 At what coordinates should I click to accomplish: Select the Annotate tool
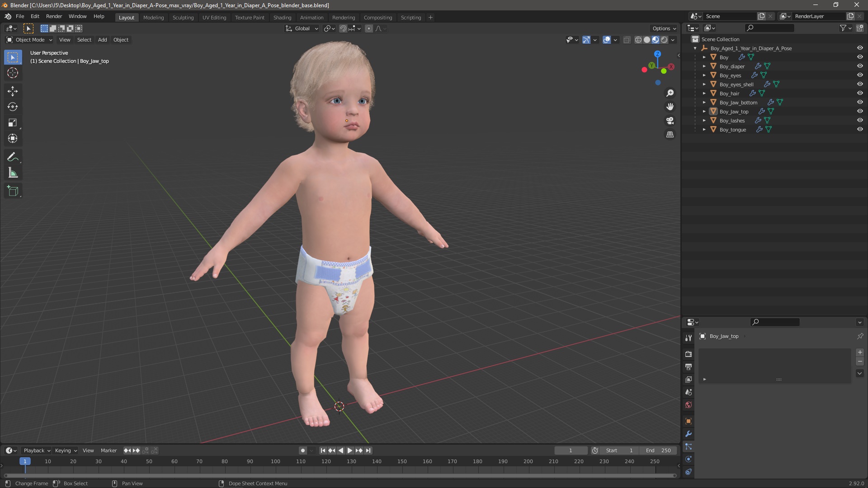tap(13, 157)
